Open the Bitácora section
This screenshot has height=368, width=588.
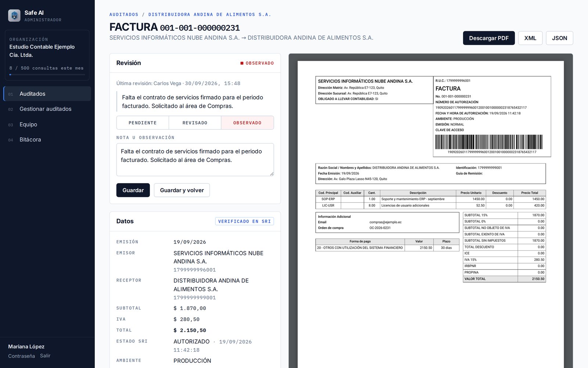pos(47,139)
